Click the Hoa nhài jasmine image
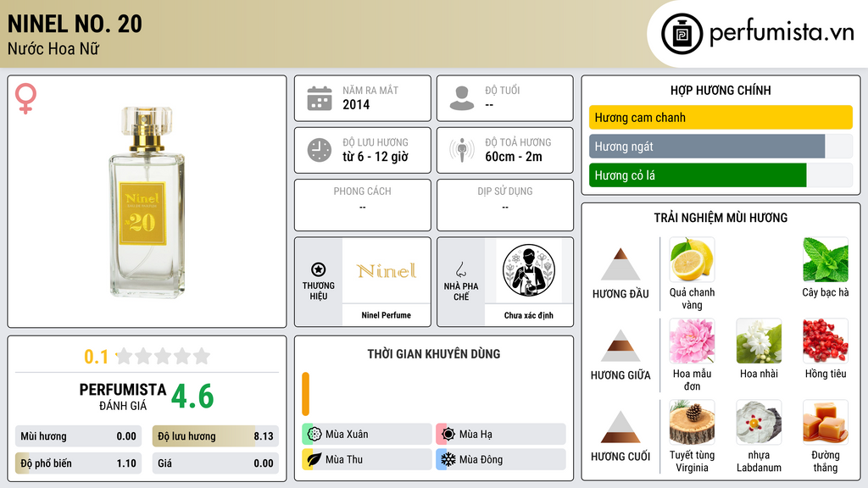The height and width of the screenshot is (488, 868). point(759,341)
